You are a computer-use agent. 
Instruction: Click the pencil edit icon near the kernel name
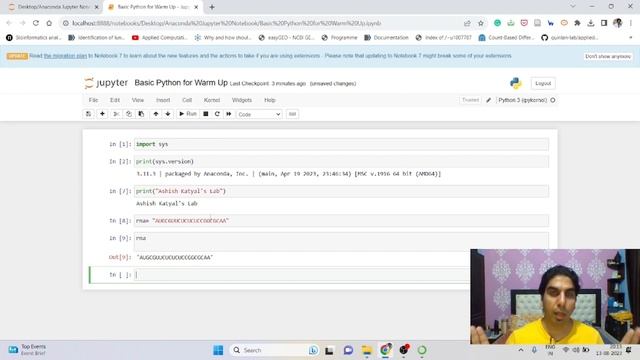tap(489, 100)
